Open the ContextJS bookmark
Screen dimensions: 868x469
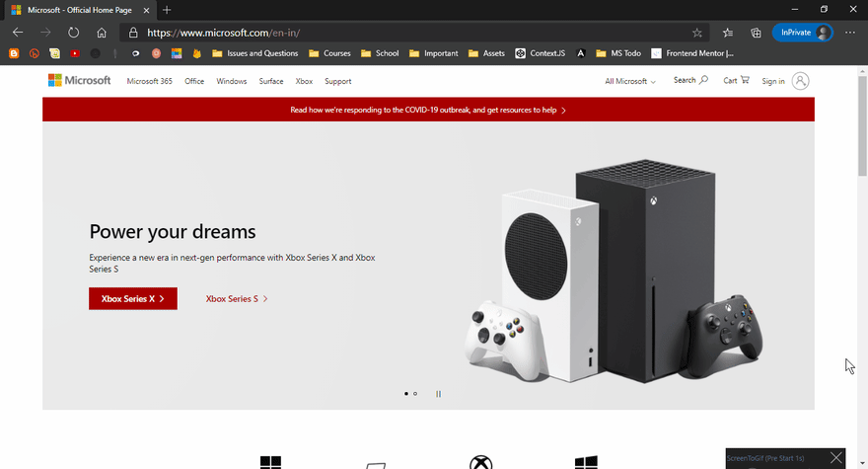click(x=540, y=53)
